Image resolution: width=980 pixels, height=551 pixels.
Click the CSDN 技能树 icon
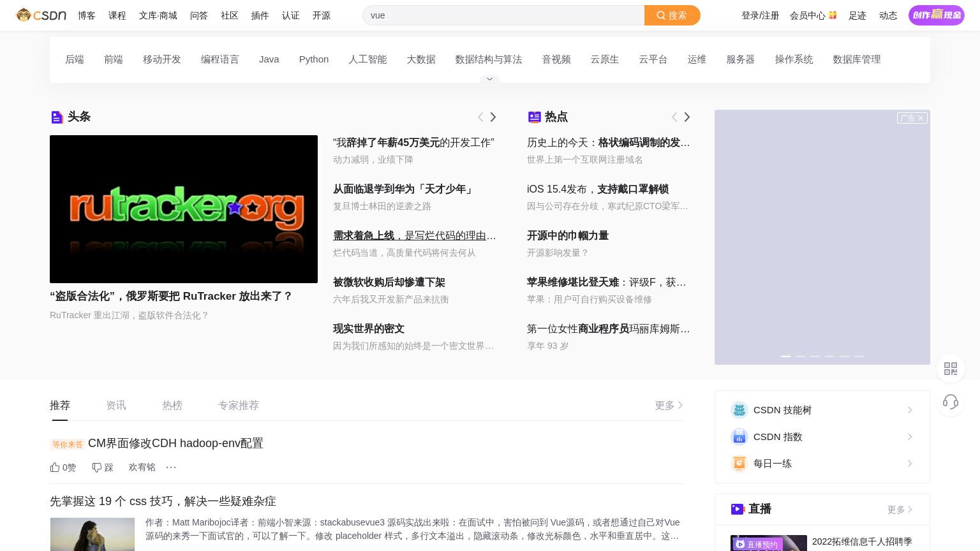tap(739, 410)
